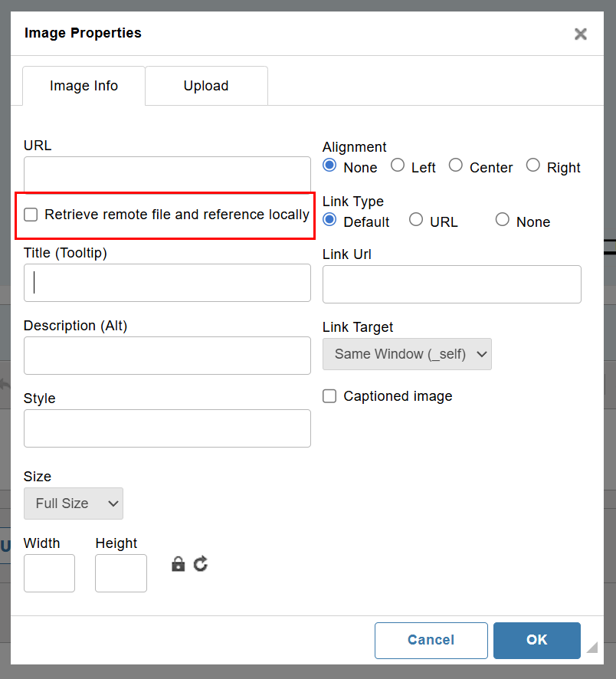Click the OK button
This screenshot has width=616, height=679.
[x=537, y=641]
